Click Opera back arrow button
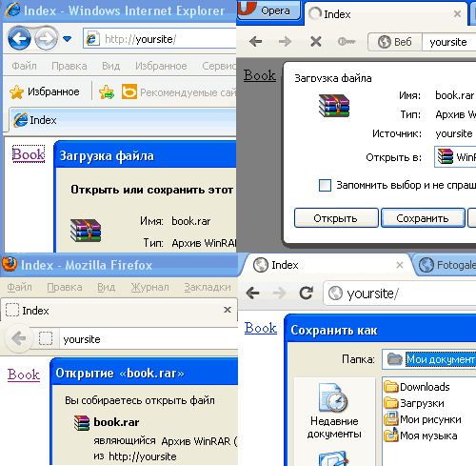Viewport: 476px width, 466px height. (x=255, y=41)
